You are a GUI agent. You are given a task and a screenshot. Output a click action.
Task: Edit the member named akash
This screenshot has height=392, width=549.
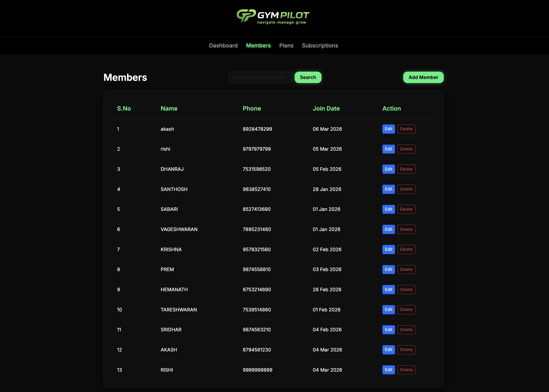(x=388, y=129)
